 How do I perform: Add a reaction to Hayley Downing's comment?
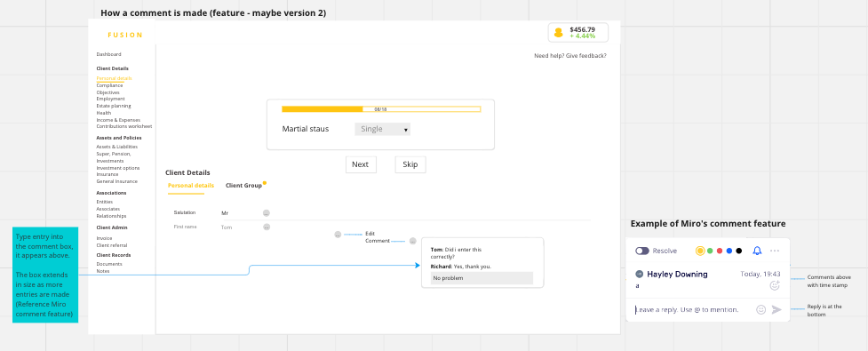click(775, 285)
